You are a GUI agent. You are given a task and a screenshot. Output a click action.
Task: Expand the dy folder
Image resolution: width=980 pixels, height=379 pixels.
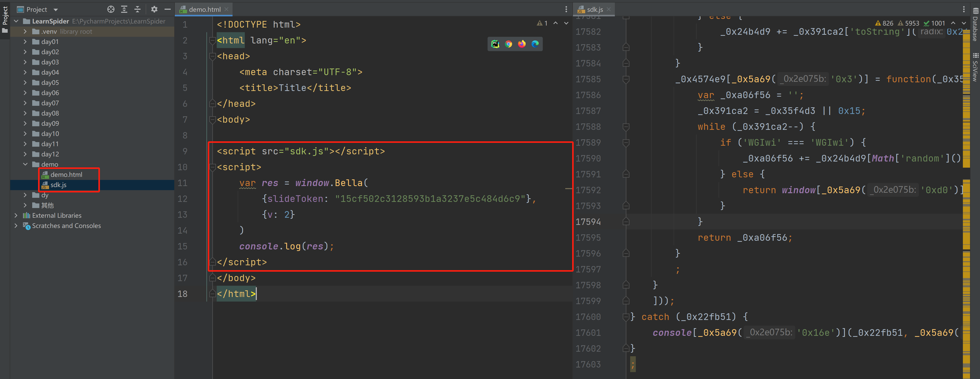[x=25, y=195]
